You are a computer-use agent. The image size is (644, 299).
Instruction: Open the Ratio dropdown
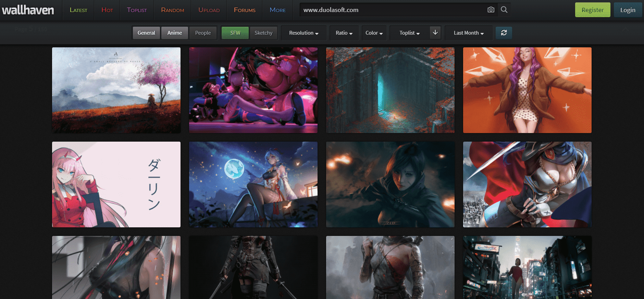[344, 33]
